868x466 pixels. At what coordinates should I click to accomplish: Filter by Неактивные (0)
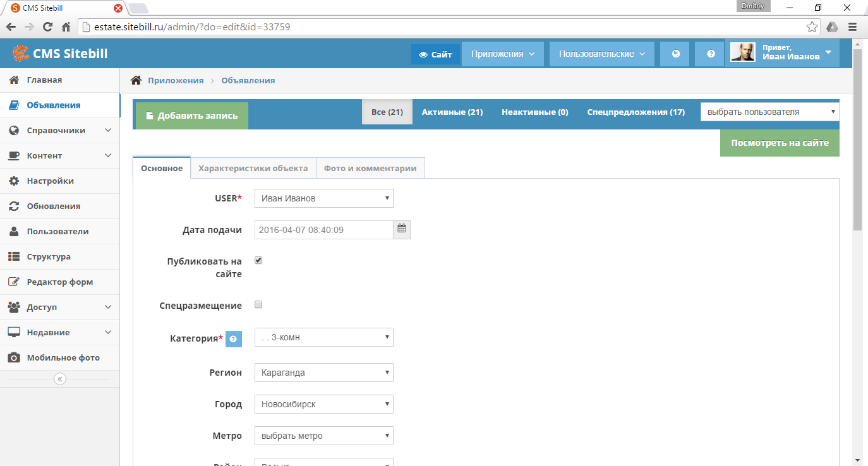(535, 112)
